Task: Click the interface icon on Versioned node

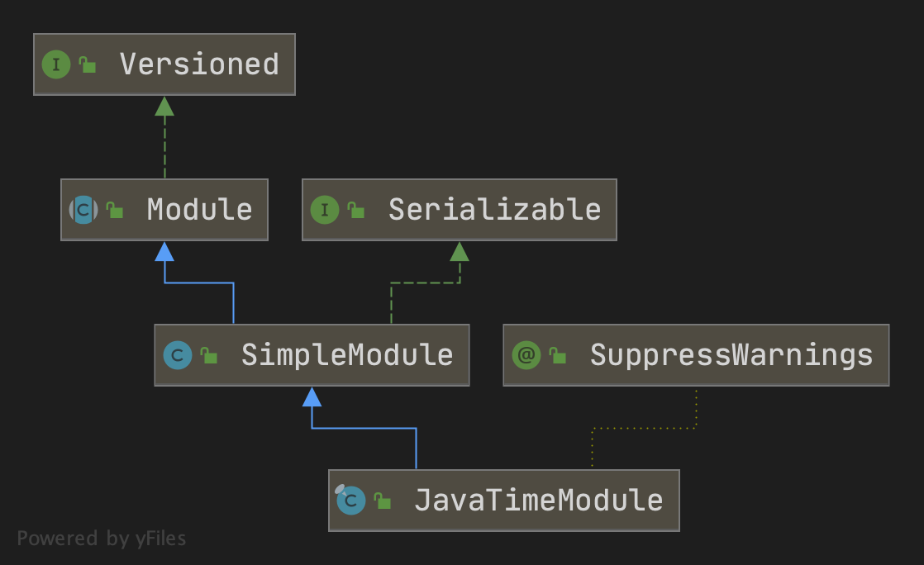Action: [x=56, y=64]
